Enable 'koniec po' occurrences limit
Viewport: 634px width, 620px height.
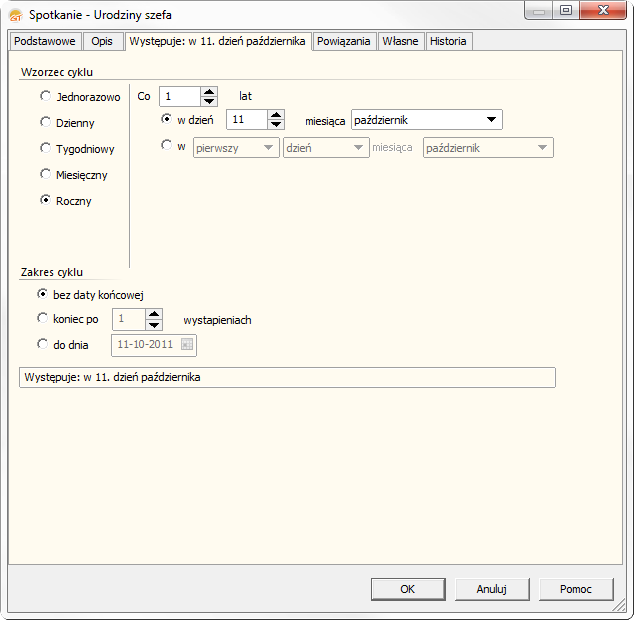[x=42, y=319]
